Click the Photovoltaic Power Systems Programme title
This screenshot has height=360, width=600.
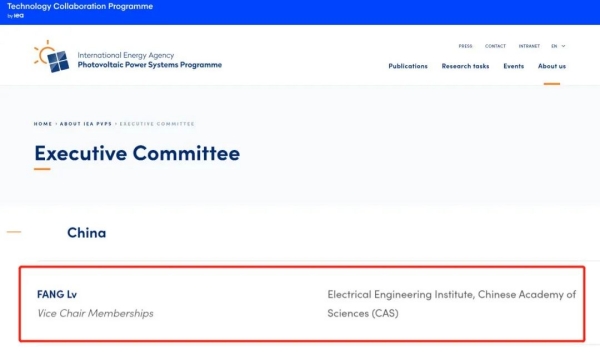pos(150,65)
